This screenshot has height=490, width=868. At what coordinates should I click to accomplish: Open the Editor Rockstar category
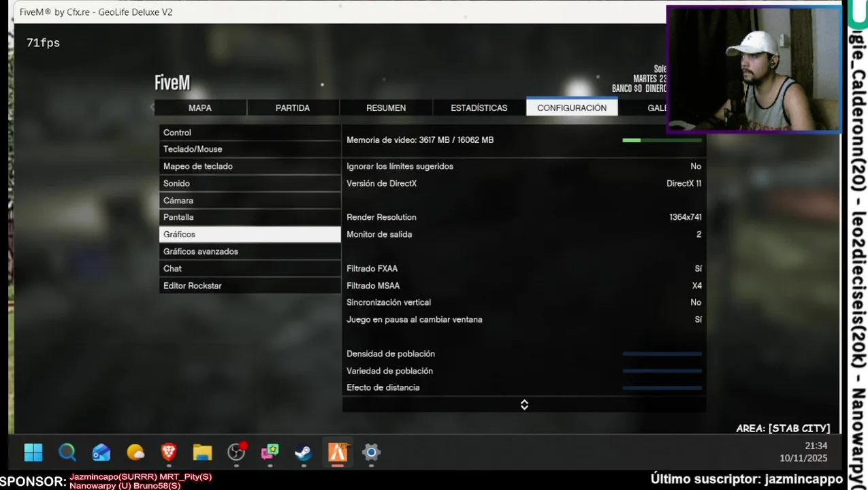tap(250, 285)
